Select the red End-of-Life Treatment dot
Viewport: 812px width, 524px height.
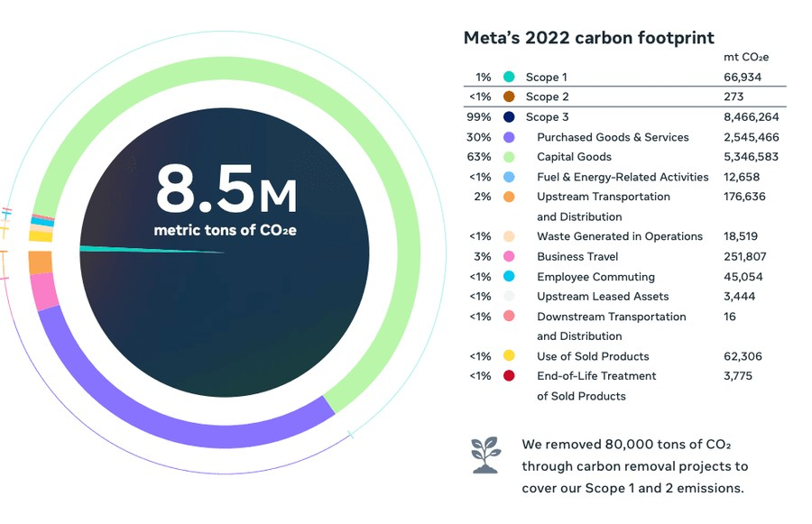pos(509,376)
